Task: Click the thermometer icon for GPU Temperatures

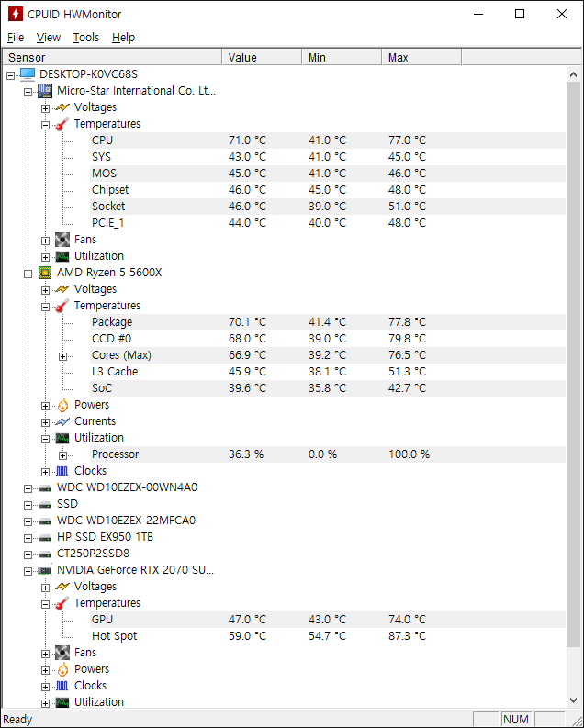Action: [62, 603]
